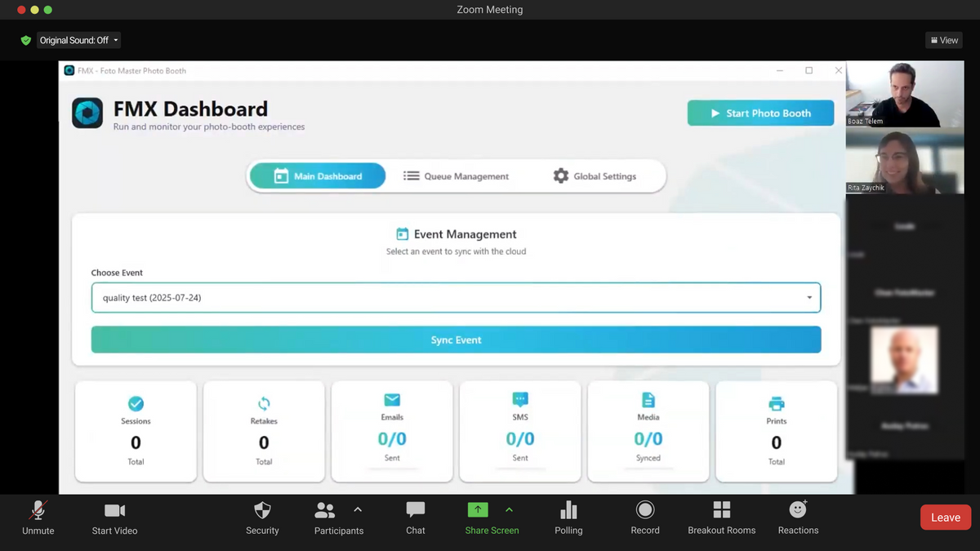Click the Retakes refresh icon
This screenshot has width=980, height=551.
click(264, 403)
